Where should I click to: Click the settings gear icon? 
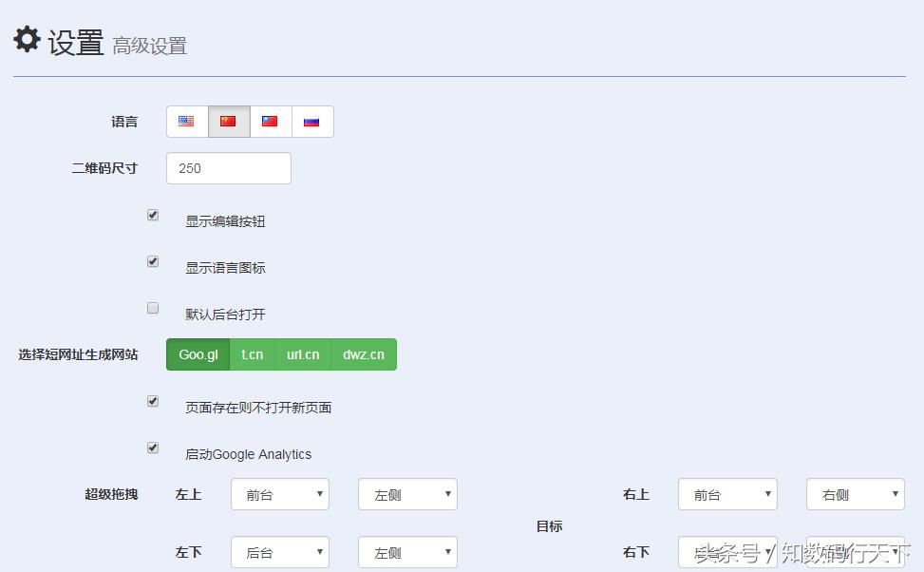26,39
